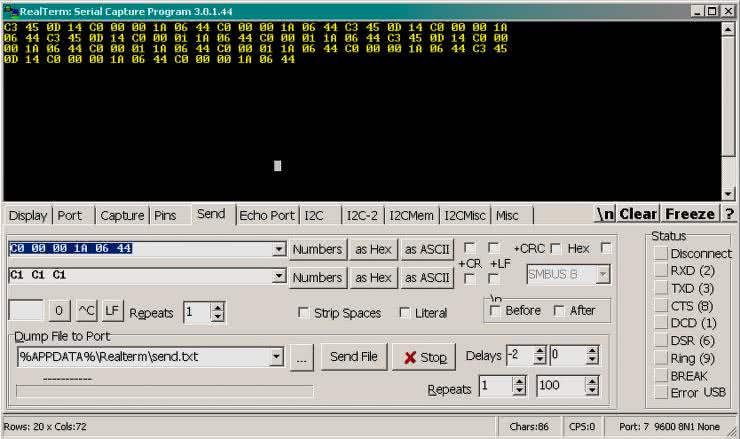Increase the Repeats spinner next to LF
The height and width of the screenshot is (439, 740).
218,307
